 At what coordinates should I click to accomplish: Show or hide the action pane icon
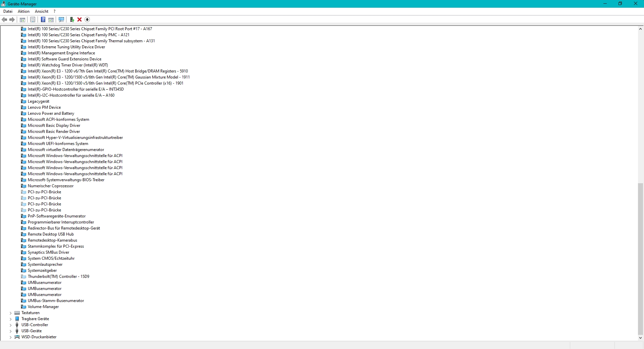(x=51, y=19)
